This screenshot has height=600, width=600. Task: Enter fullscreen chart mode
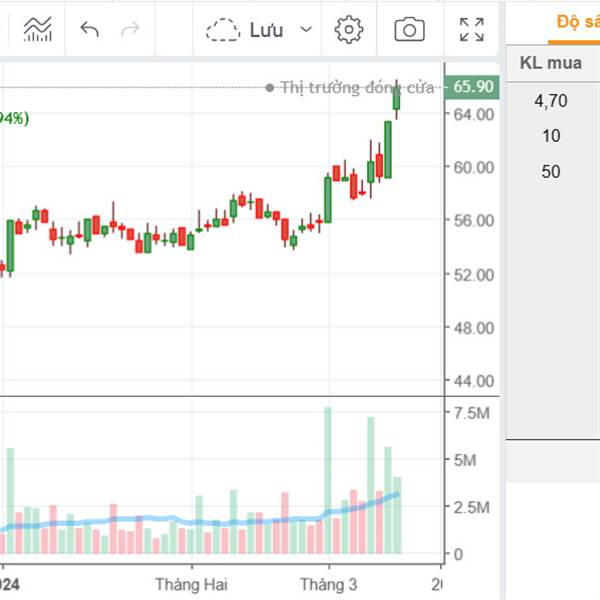(471, 29)
